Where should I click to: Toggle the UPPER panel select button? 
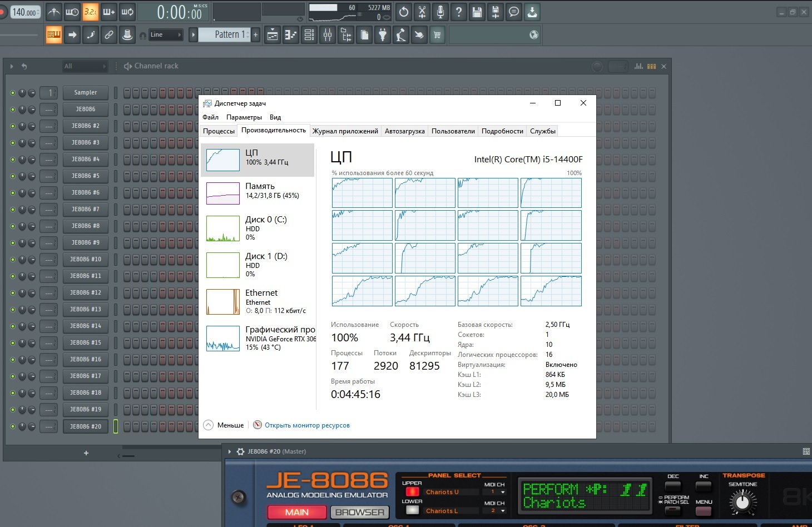412,492
